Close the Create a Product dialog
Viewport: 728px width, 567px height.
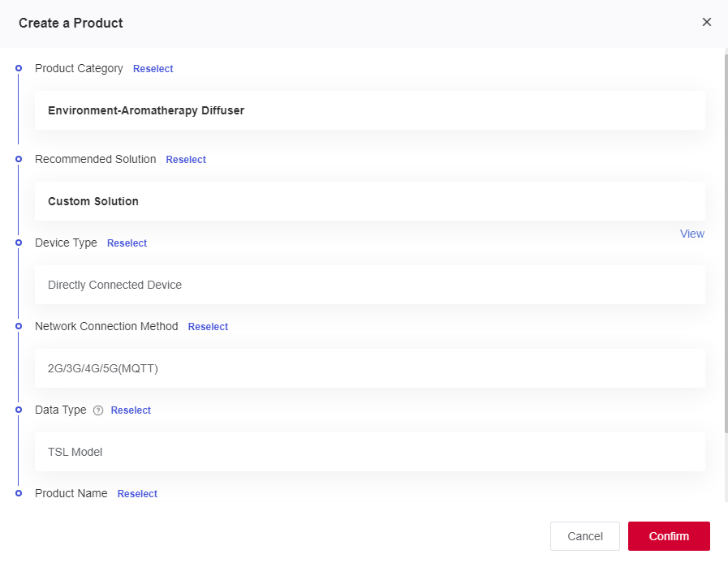(x=707, y=22)
